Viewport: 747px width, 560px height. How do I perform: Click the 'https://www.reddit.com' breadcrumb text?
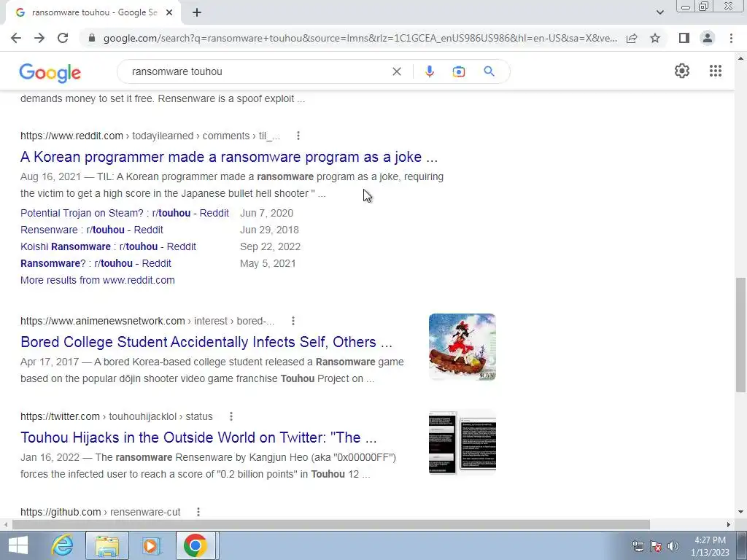click(71, 136)
